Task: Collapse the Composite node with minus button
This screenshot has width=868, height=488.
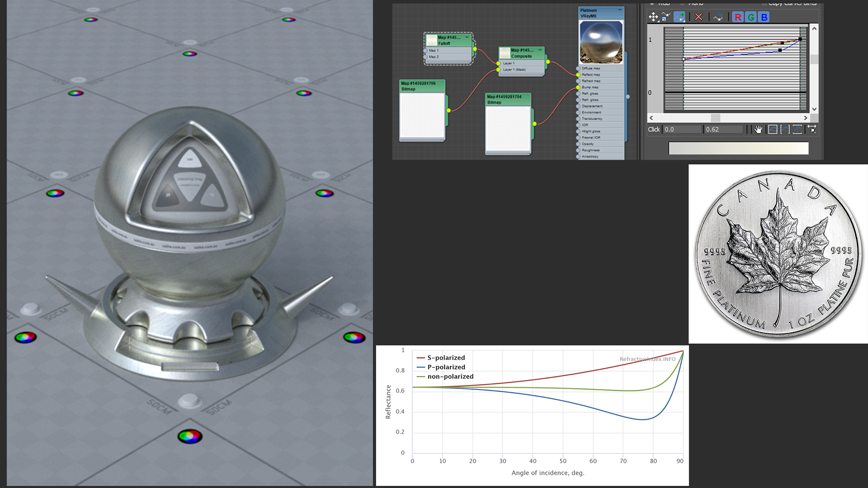Action: click(540, 50)
